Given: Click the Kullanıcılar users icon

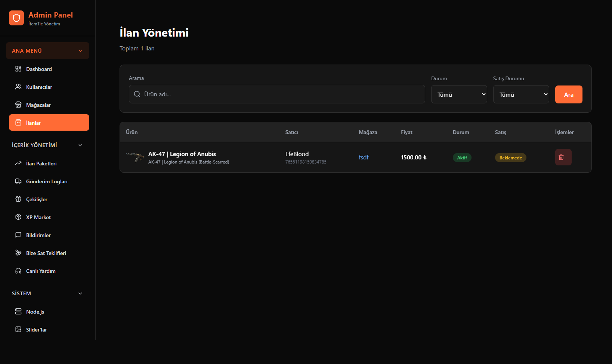Looking at the screenshot, I should (18, 87).
